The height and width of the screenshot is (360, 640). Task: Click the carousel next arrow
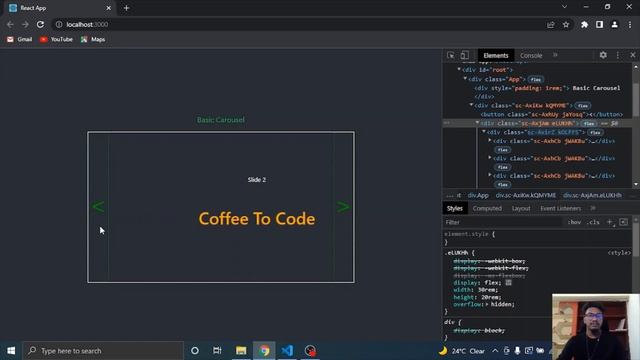(x=343, y=207)
